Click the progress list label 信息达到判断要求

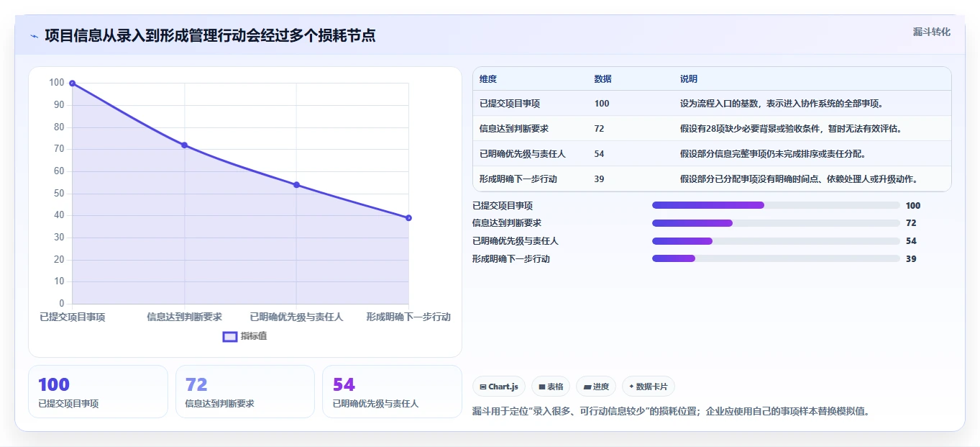click(507, 223)
